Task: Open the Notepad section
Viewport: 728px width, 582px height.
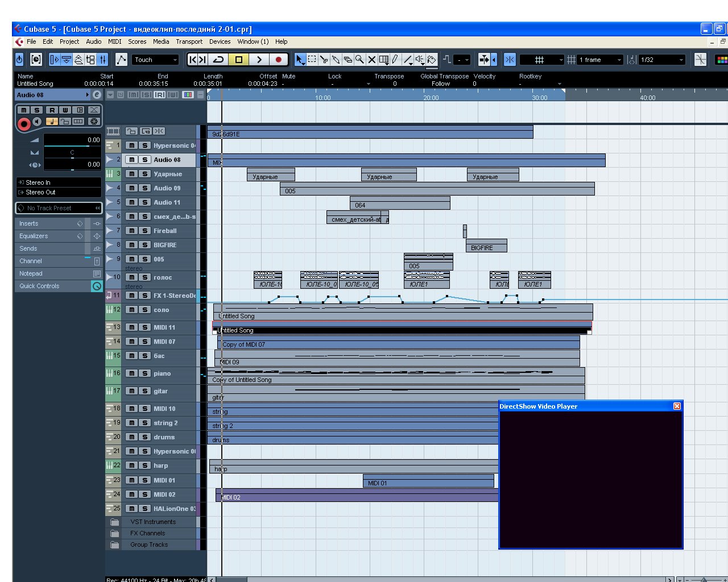Action: (59, 273)
